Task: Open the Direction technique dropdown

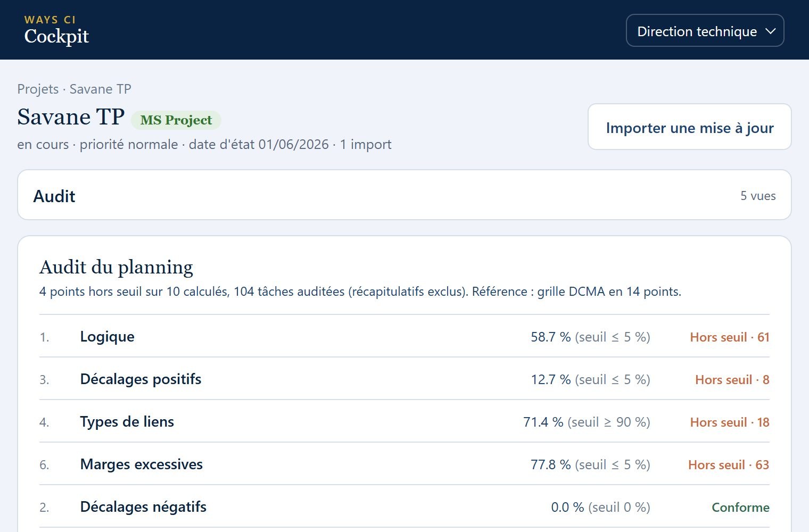Action: point(705,31)
